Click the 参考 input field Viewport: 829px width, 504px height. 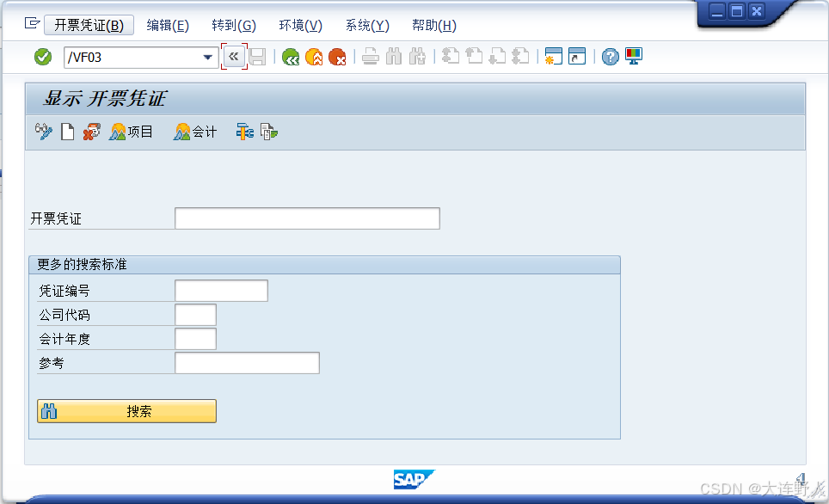247,363
